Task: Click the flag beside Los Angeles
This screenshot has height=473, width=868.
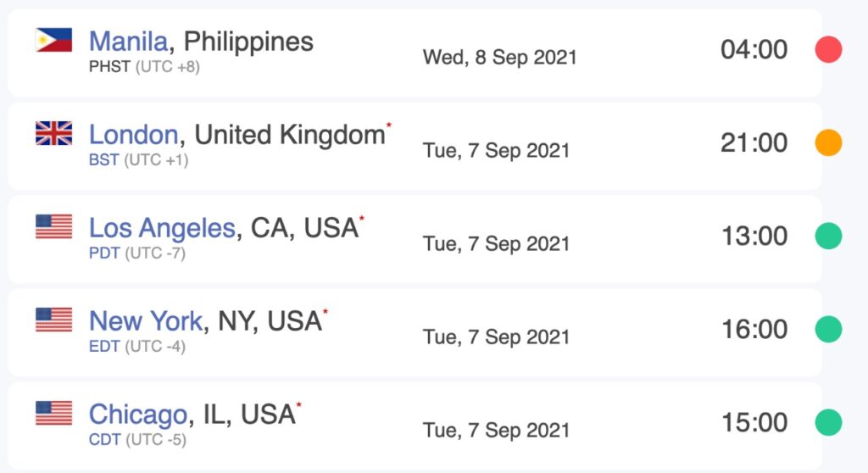Action: coord(53,226)
